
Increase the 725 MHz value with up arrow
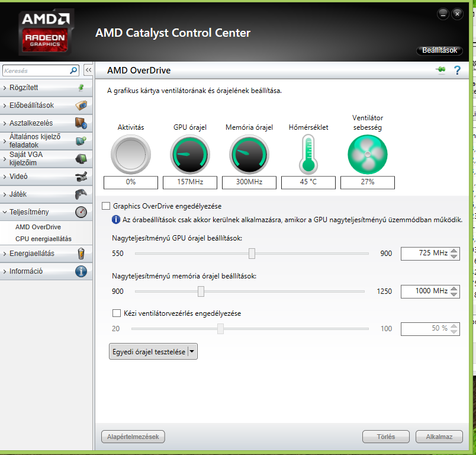point(454,251)
